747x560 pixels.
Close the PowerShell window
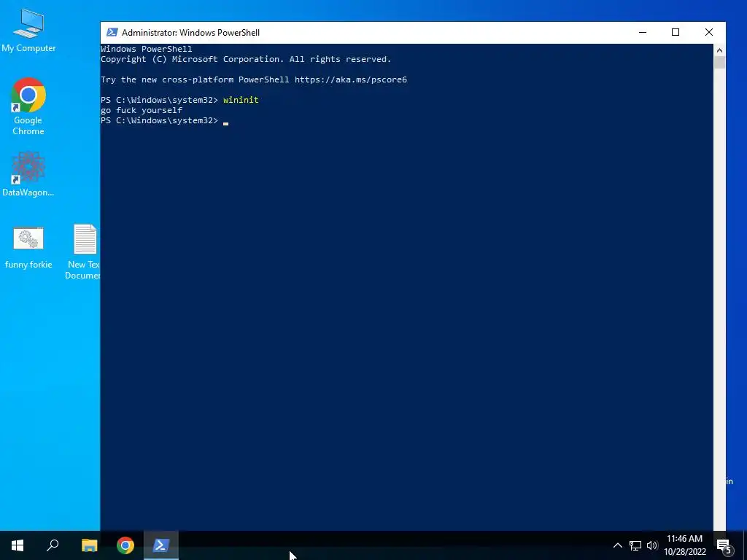point(709,32)
